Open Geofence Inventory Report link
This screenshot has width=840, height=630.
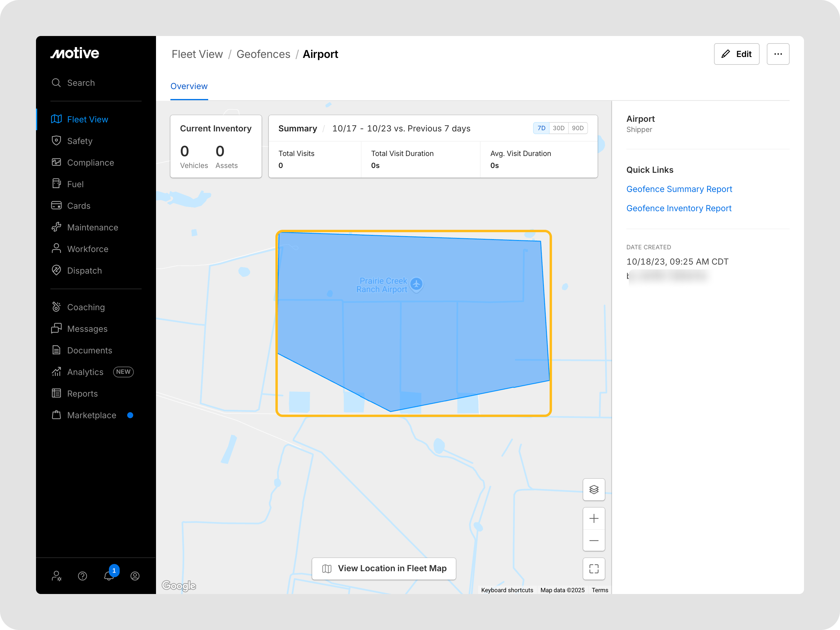tap(679, 208)
